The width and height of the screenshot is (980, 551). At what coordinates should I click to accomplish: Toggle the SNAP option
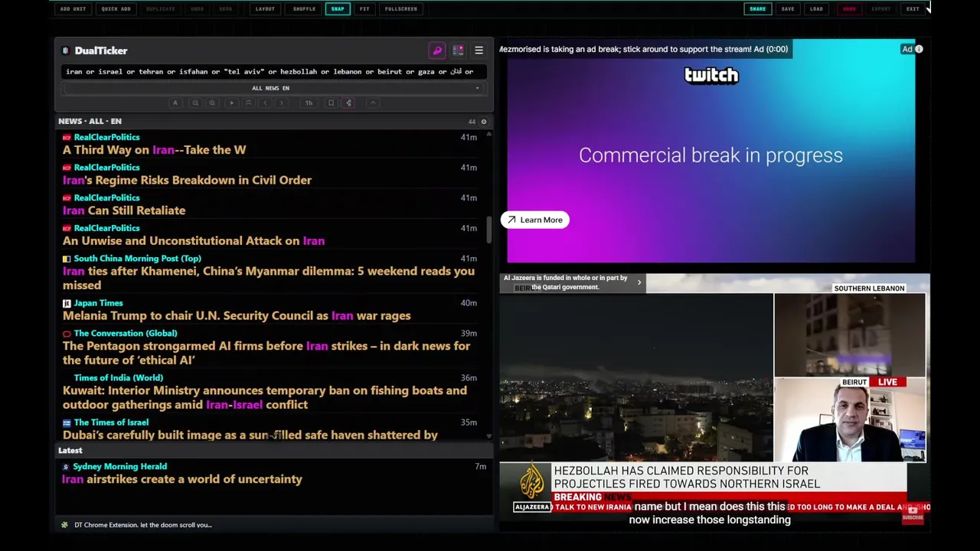pyautogui.click(x=338, y=9)
